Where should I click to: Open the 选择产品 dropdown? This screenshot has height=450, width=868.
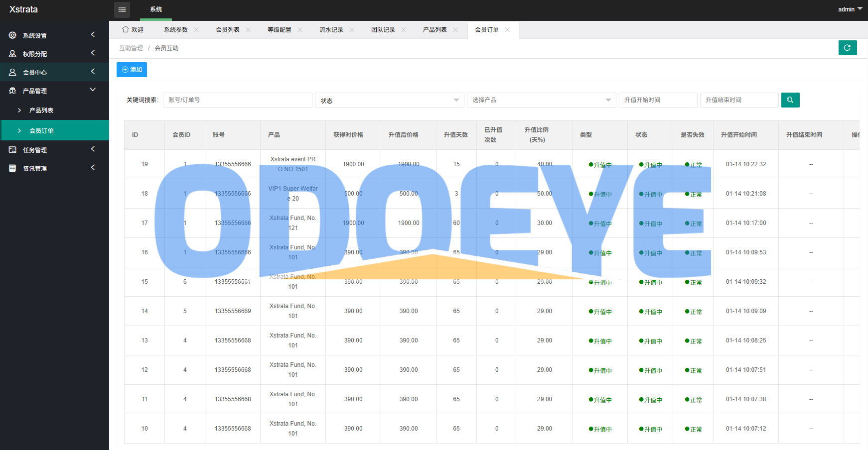541,100
